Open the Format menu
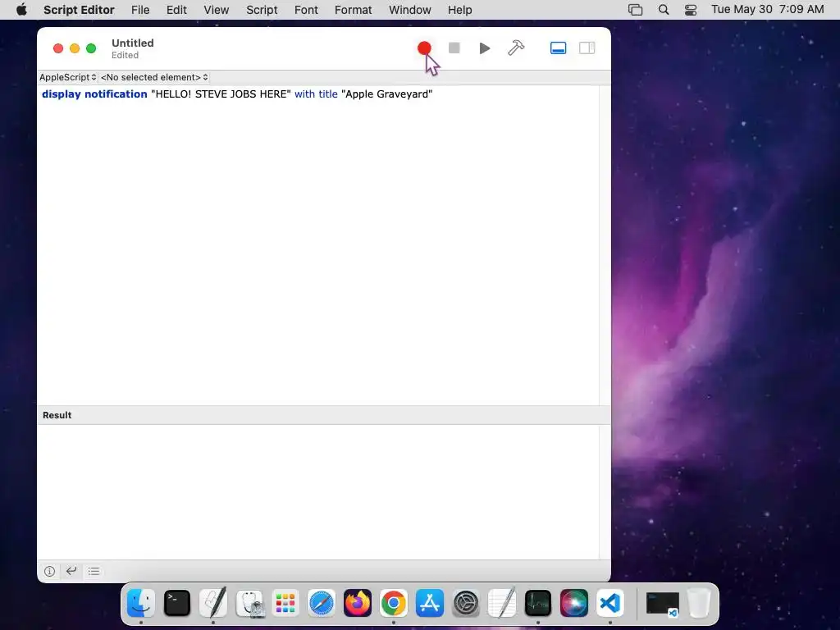 353,10
